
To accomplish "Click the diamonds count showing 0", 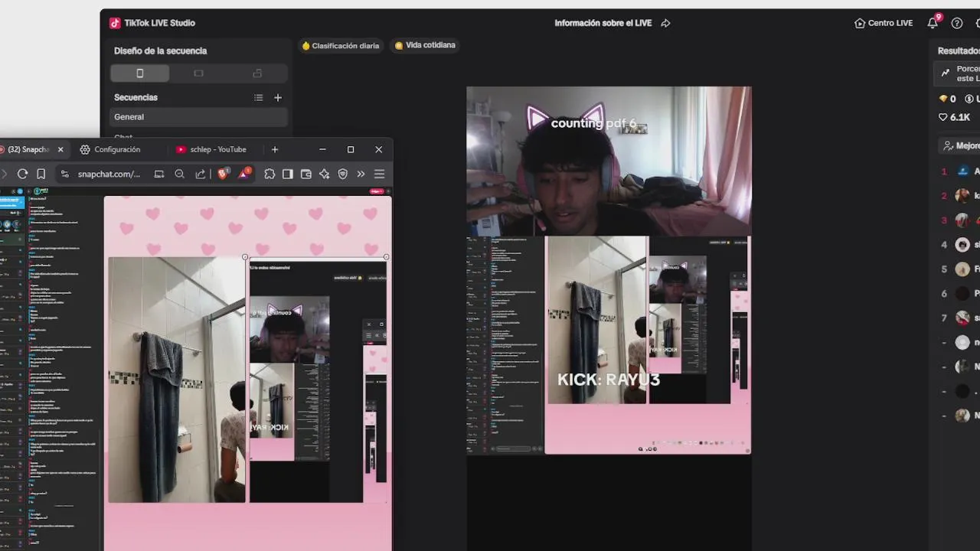I will pyautogui.click(x=948, y=99).
